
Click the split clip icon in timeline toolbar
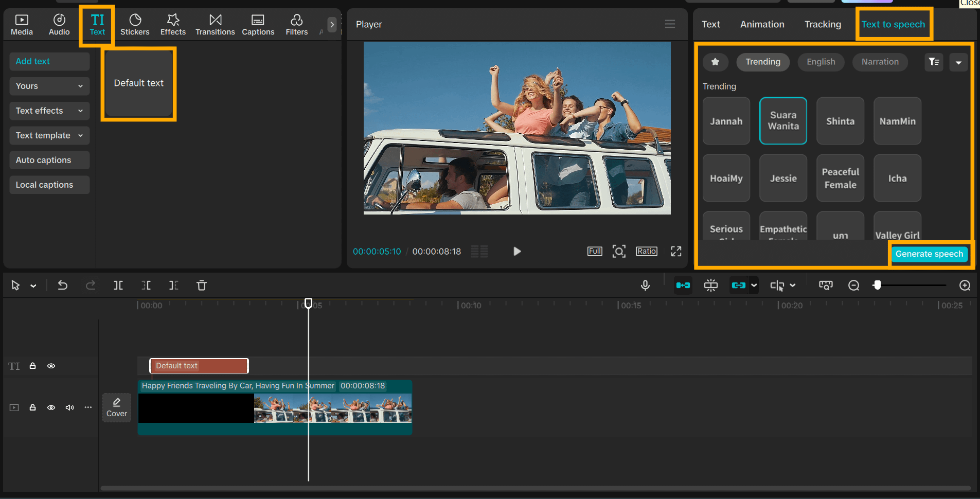click(118, 286)
